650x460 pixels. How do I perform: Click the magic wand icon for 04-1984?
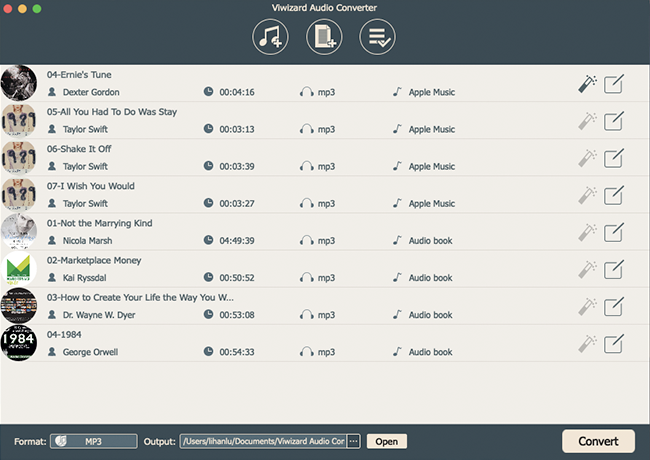[587, 344]
